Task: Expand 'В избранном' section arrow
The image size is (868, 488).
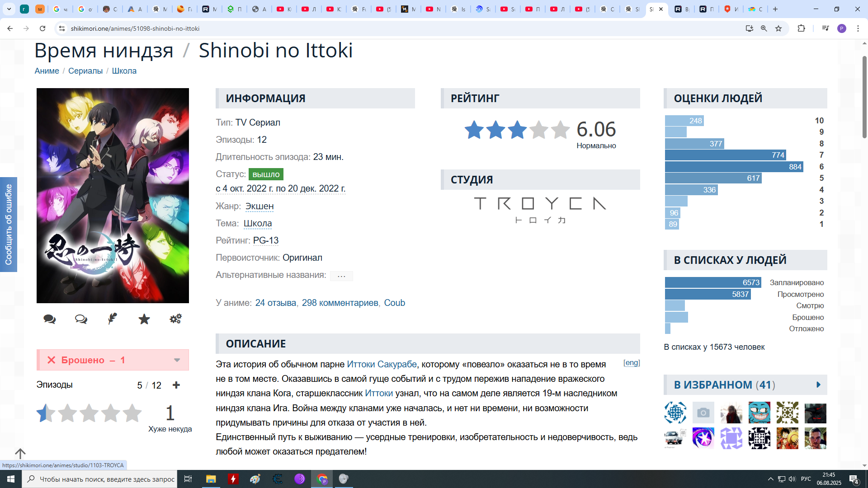Action: coord(818,385)
